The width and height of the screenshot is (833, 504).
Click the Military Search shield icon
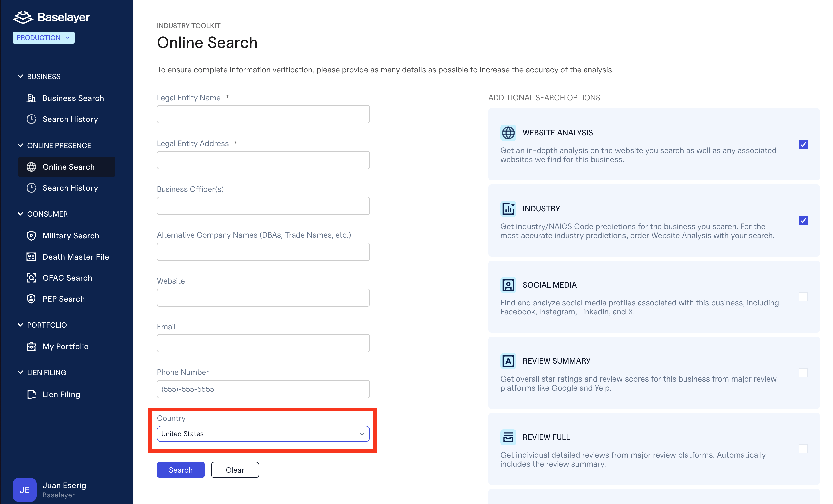point(31,236)
